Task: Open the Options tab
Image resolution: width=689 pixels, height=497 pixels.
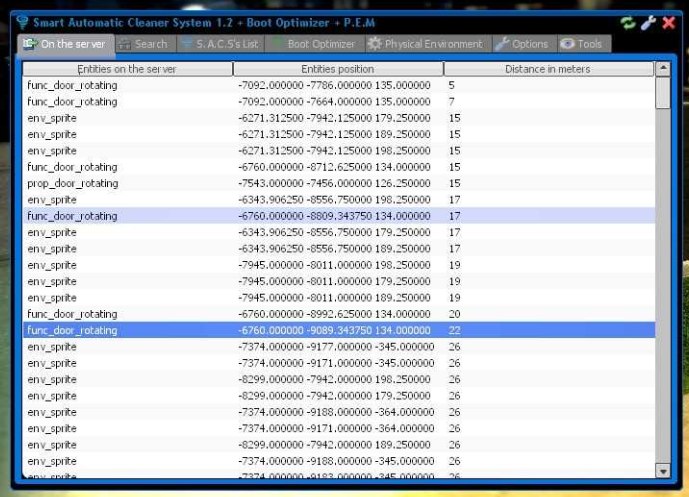Action: [x=525, y=44]
